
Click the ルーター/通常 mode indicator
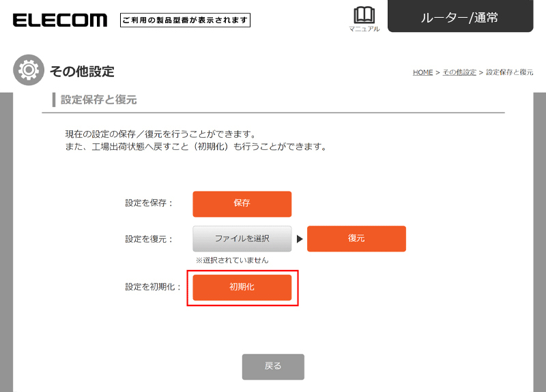click(x=460, y=17)
